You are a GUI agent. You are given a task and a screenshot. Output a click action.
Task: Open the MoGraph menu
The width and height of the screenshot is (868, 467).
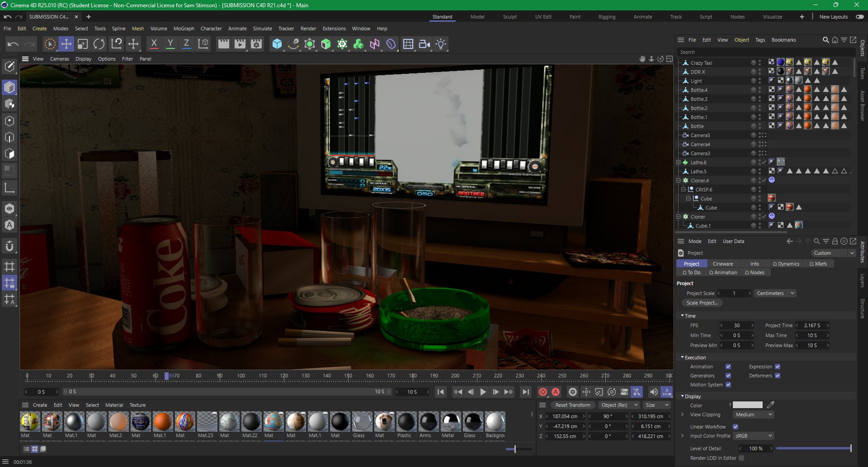[x=184, y=29]
